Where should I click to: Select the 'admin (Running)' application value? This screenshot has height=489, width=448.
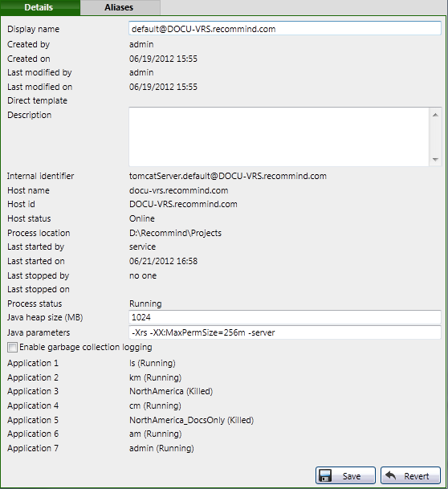(x=161, y=448)
